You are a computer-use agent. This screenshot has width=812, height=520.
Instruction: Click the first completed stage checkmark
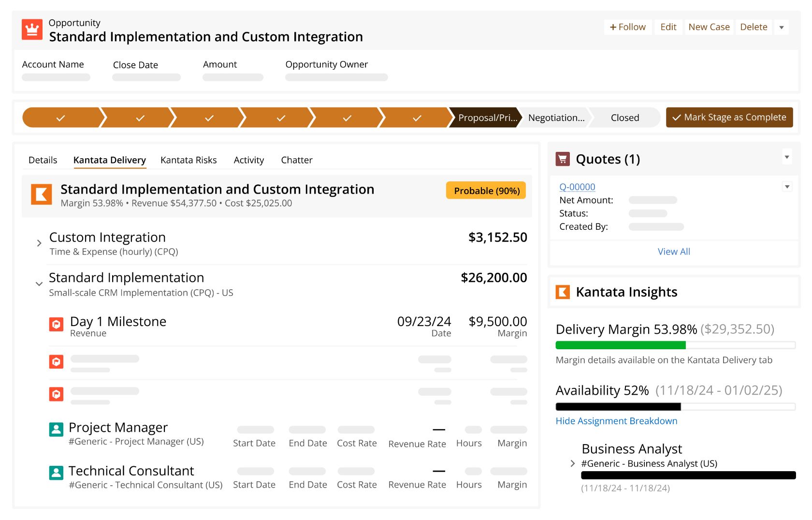point(61,118)
